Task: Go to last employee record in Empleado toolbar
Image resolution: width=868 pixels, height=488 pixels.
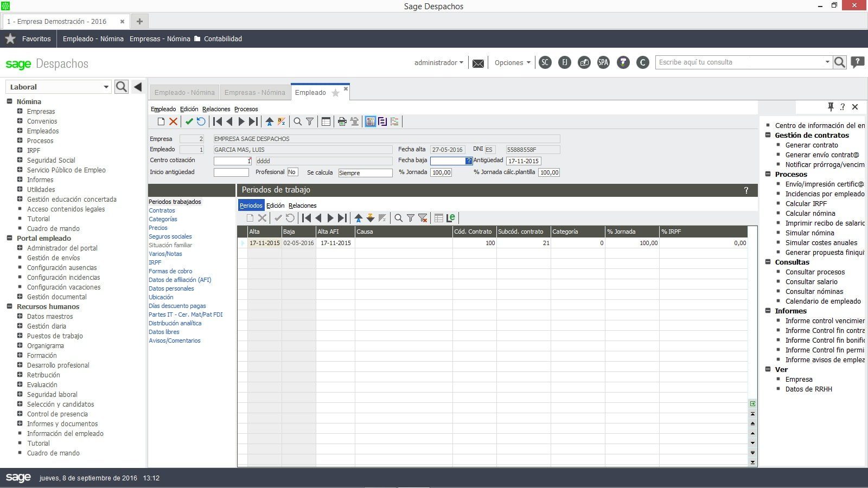Action: pos(253,122)
